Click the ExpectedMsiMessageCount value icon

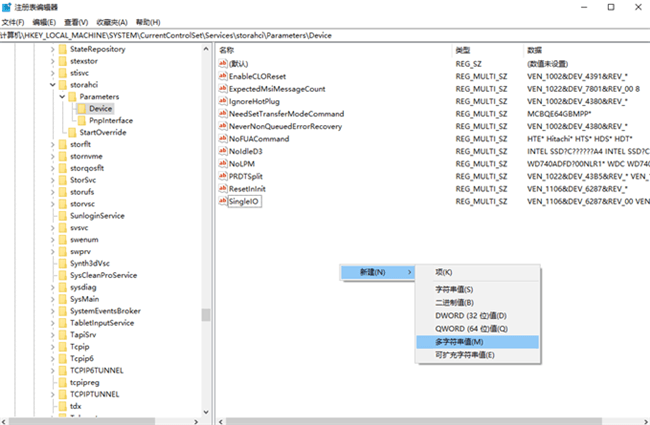[223, 88]
